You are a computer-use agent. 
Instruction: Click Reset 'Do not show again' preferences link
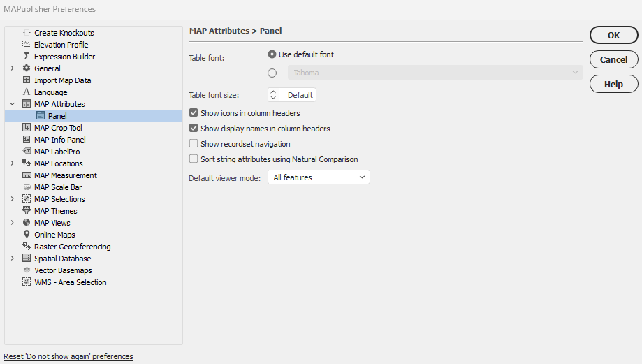[68, 356]
